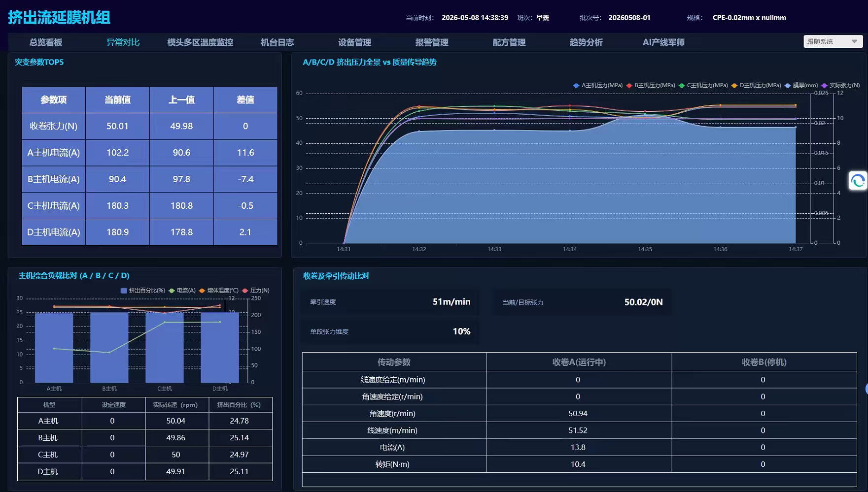Click the 突变参数TOP5 panel title

pyautogui.click(x=39, y=62)
